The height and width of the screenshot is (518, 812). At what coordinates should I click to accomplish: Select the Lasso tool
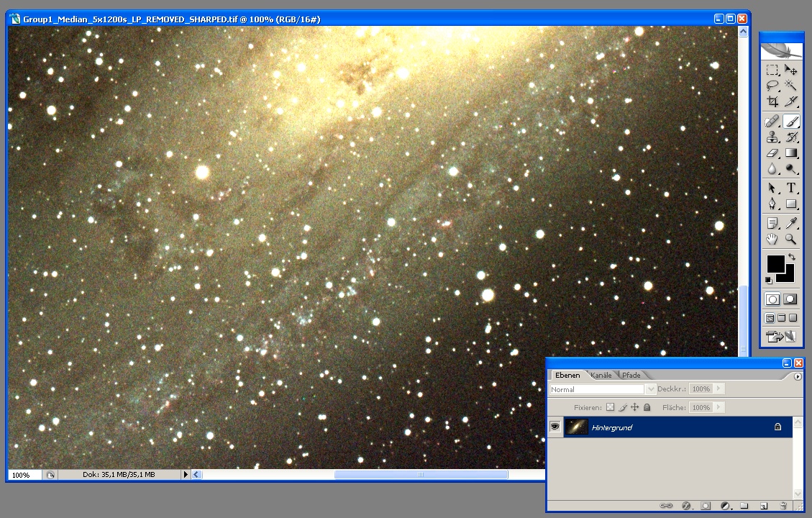point(772,86)
